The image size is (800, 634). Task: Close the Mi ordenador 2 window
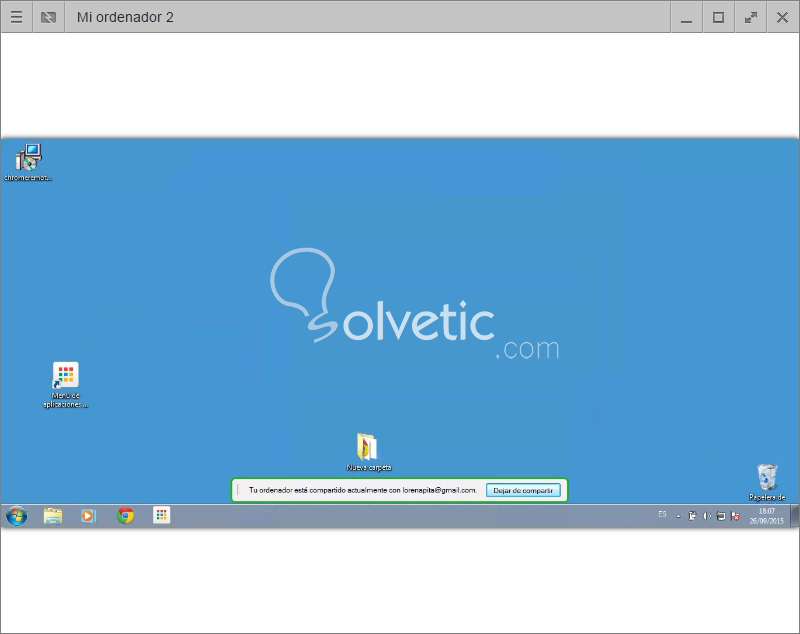[782, 17]
